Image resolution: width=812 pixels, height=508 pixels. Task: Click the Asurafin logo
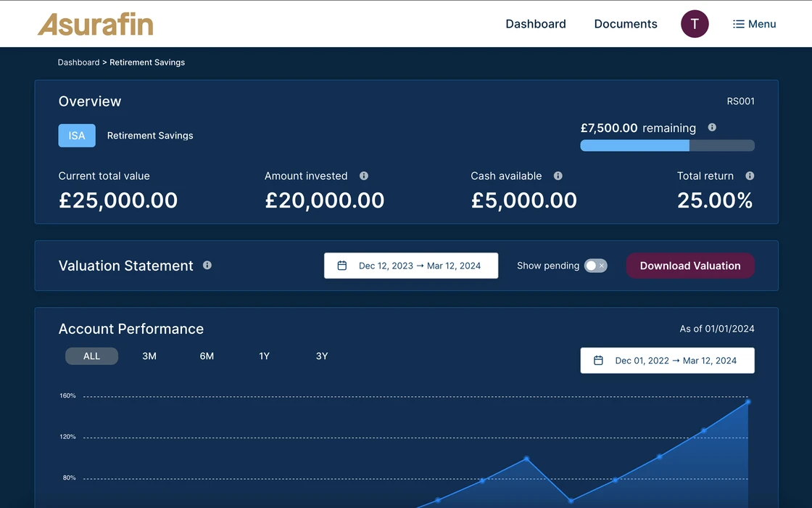pyautogui.click(x=95, y=24)
